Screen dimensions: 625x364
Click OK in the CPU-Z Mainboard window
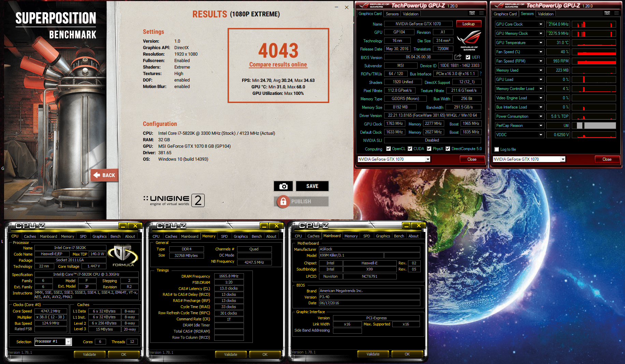click(x=407, y=354)
